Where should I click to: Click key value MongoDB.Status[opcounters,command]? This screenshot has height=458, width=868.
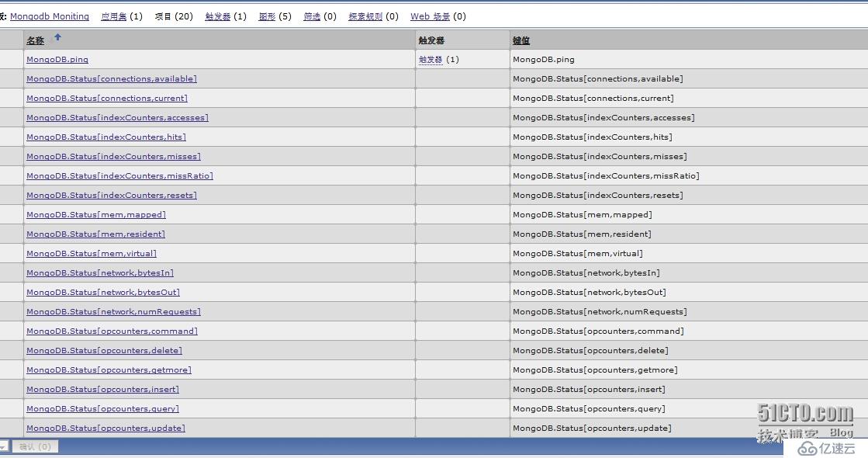click(598, 331)
